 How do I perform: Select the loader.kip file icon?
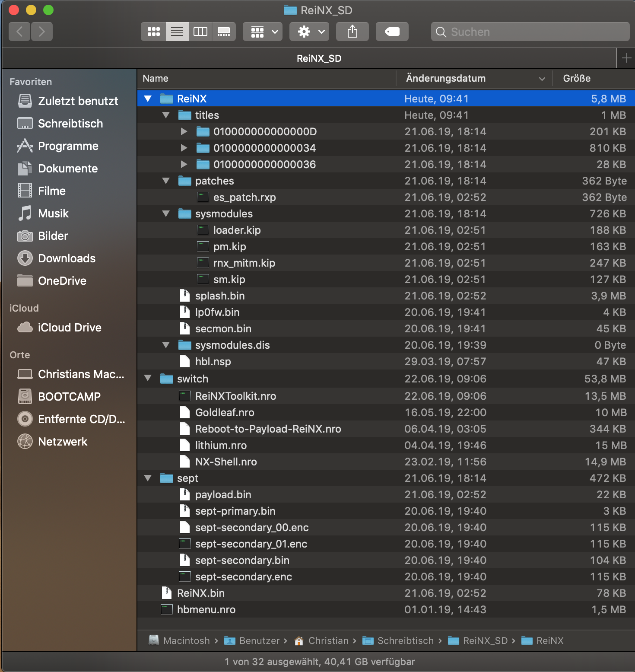pos(203,230)
